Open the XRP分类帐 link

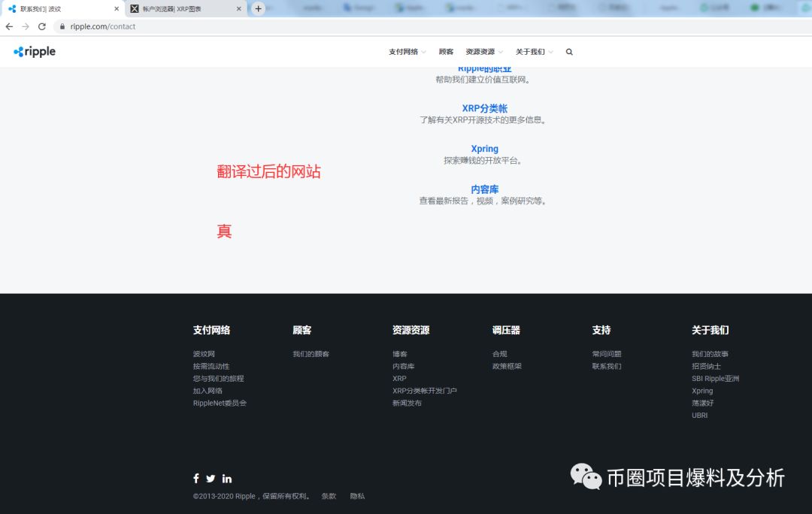(485, 108)
